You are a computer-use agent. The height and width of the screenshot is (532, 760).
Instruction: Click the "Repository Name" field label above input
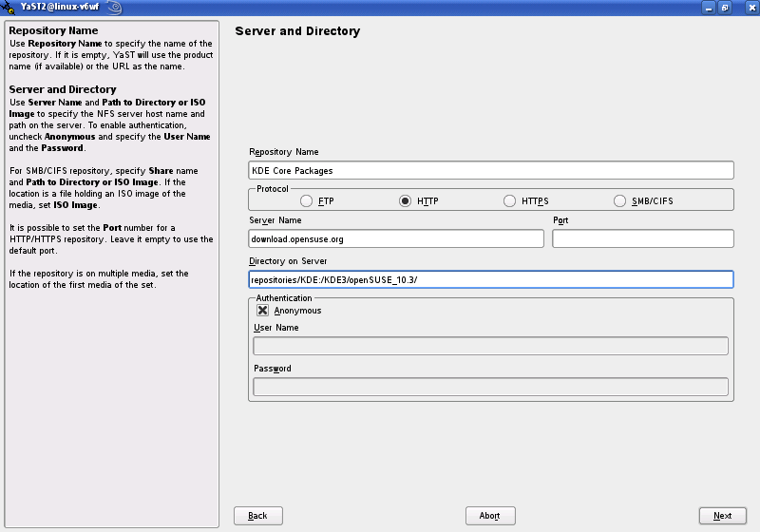pos(284,152)
